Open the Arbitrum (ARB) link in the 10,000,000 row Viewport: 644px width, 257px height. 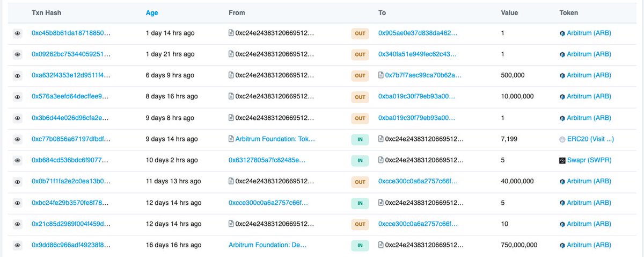point(589,97)
